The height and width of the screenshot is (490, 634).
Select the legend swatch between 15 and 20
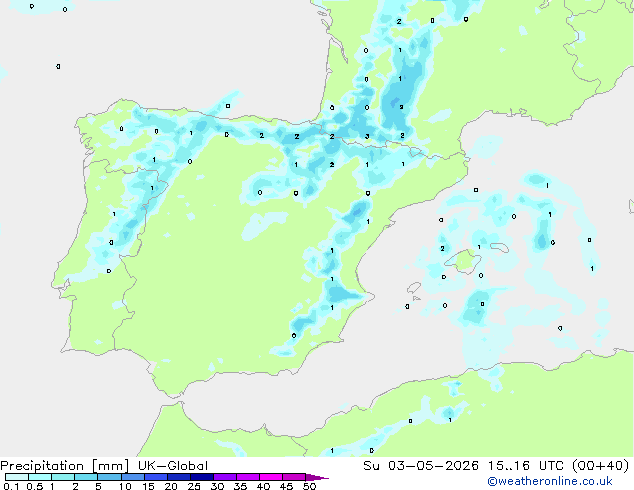click(155, 477)
